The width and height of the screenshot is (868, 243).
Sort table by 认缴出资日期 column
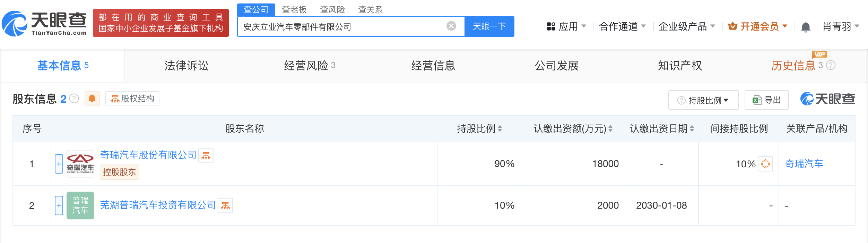click(x=692, y=129)
